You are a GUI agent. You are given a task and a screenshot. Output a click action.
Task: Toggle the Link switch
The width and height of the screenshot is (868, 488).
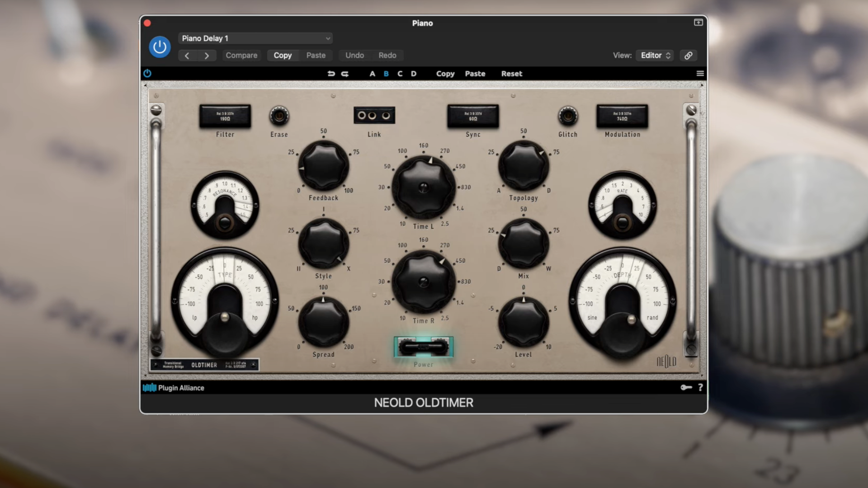point(374,116)
